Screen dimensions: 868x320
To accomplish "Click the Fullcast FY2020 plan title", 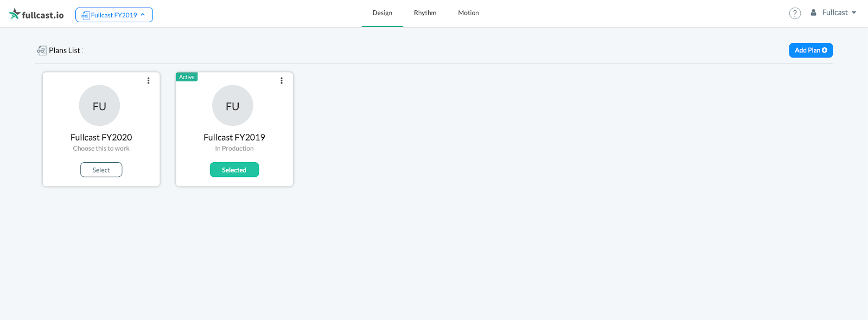I will point(101,137).
